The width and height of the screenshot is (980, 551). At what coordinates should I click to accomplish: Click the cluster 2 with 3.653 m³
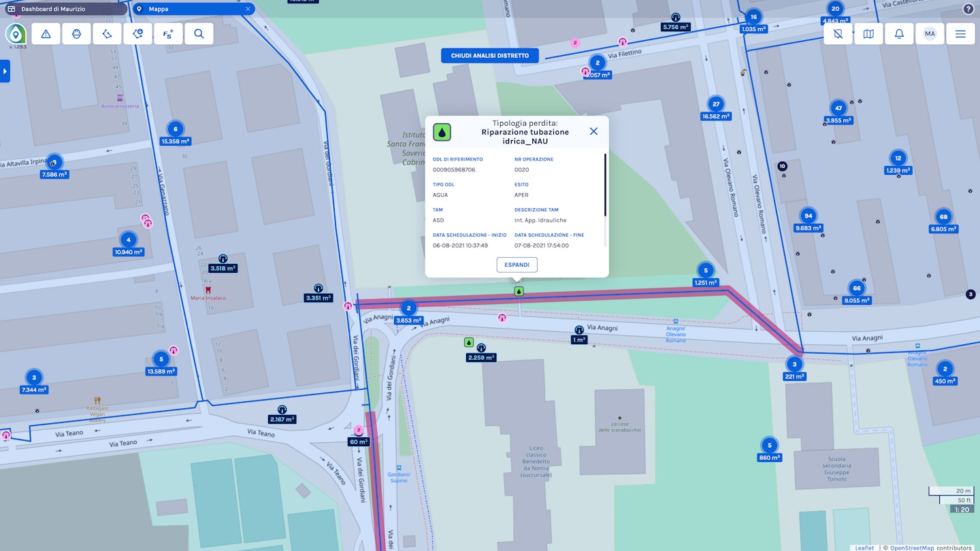408,308
